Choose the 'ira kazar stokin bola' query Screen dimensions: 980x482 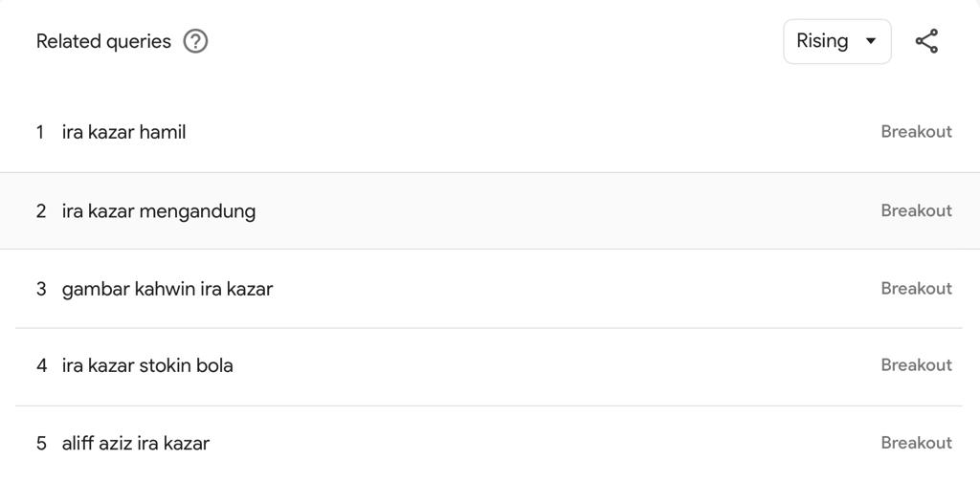coord(147,365)
